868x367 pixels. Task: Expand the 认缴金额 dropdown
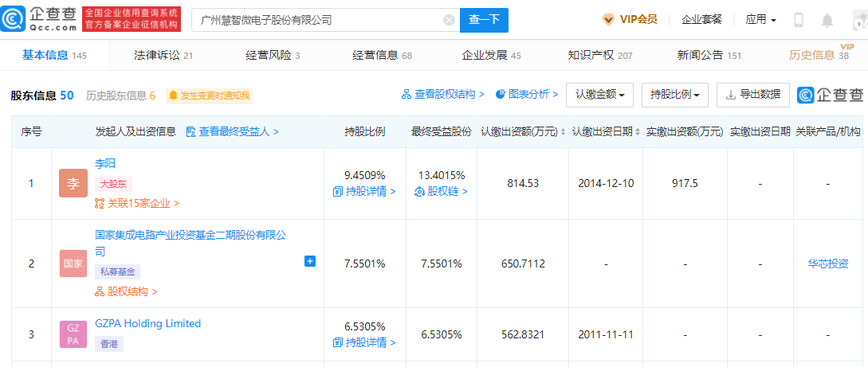(x=600, y=95)
